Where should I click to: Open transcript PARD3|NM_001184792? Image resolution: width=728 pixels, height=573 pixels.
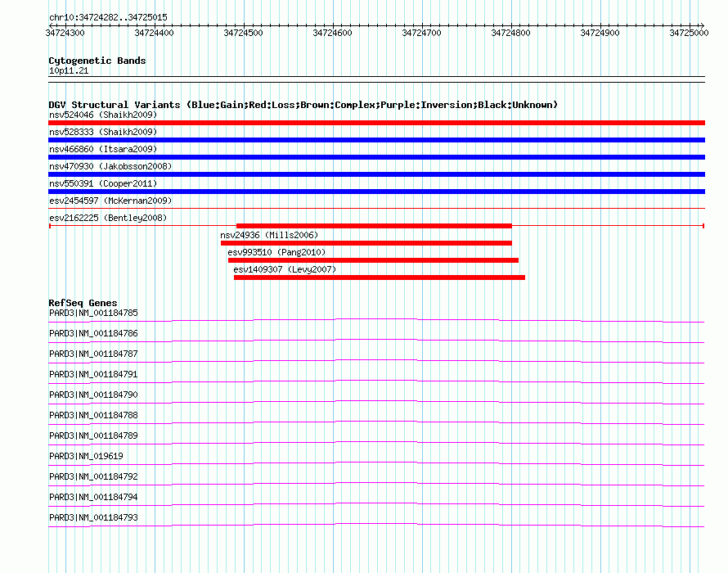tap(93, 476)
